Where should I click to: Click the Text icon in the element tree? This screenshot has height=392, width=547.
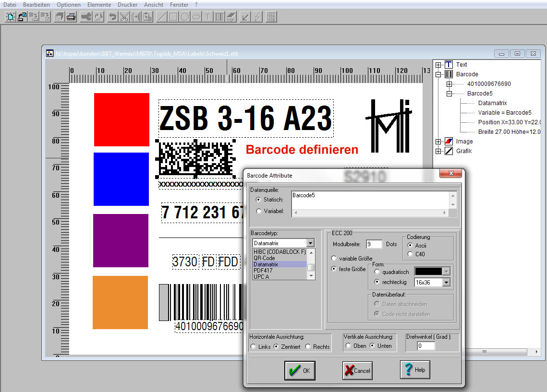click(449, 64)
